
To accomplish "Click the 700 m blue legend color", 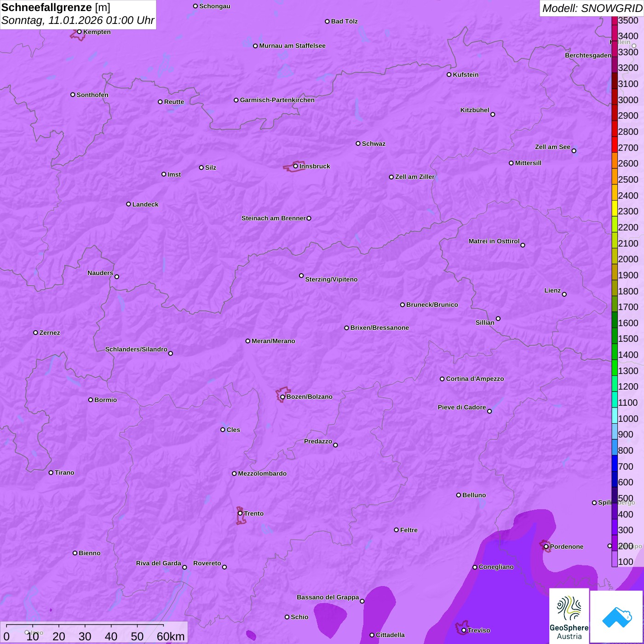I will coord(615,463).
